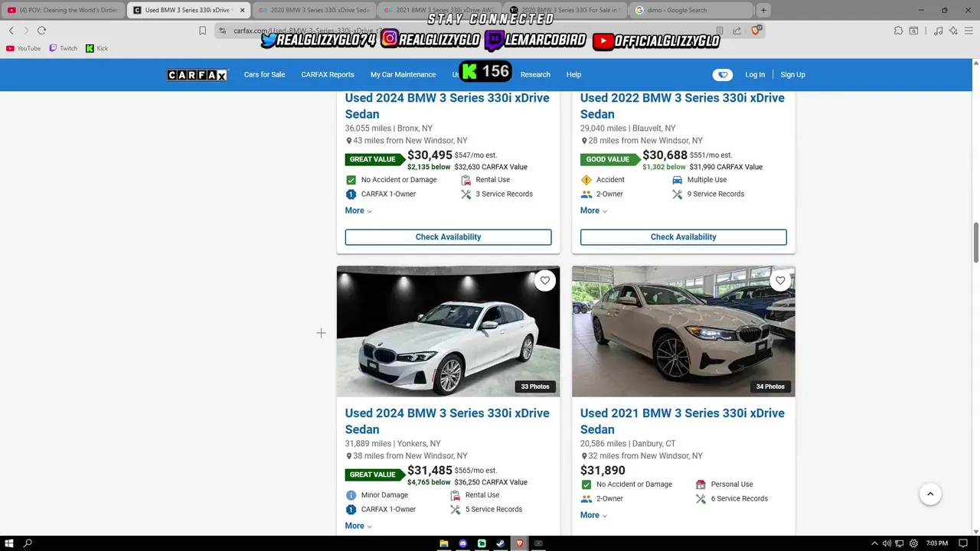Open the Help menu item
This screenshot has height=551, width=980.
573,75
